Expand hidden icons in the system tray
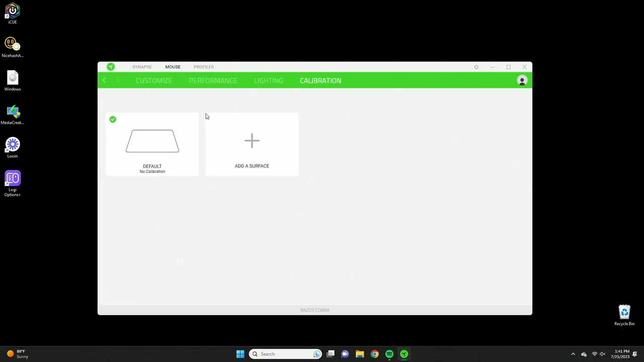The width and height of the screenshot is (644, 362). point(573,354)
